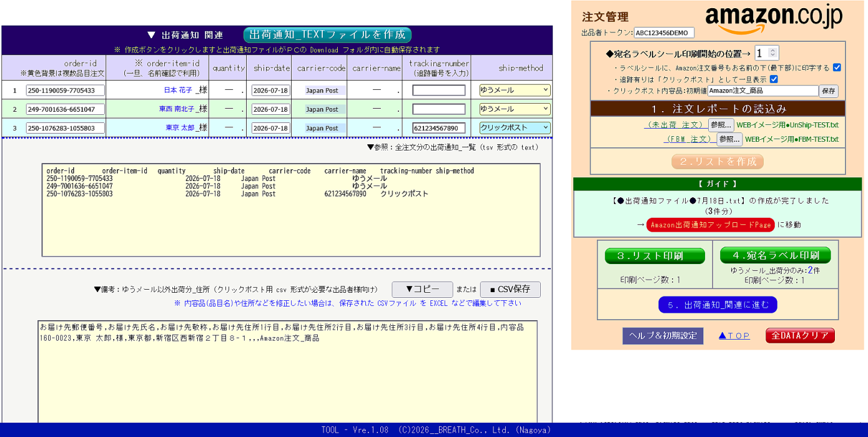
Task: Click the ４.宛名ラベル印刷 button
Action: (x=776, y=255)
